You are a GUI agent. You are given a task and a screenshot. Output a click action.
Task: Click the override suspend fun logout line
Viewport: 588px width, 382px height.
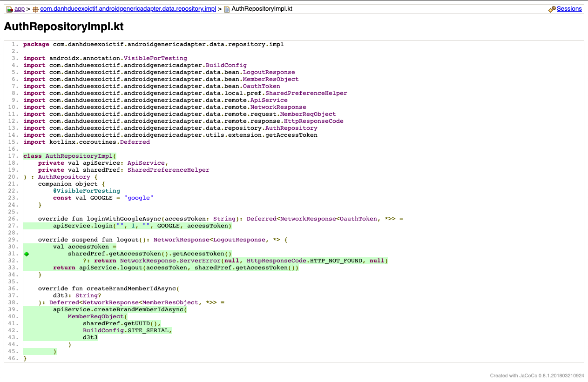point(163,240)
